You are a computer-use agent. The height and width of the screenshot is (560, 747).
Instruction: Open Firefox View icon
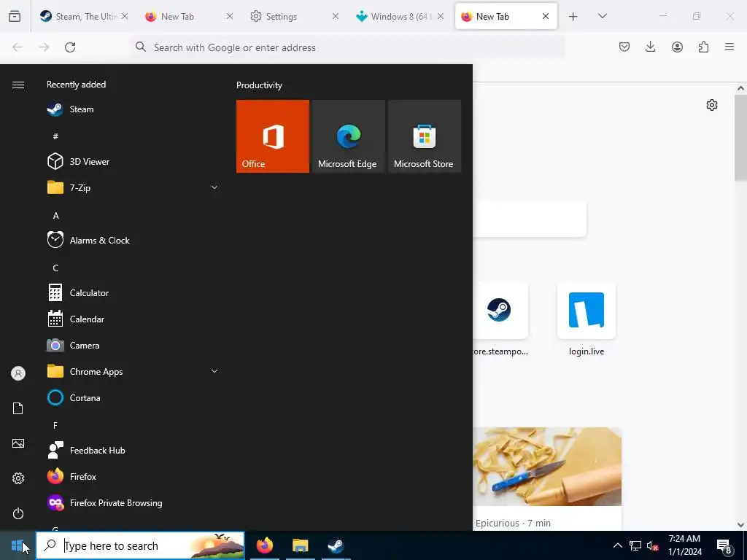coord(15,17)
